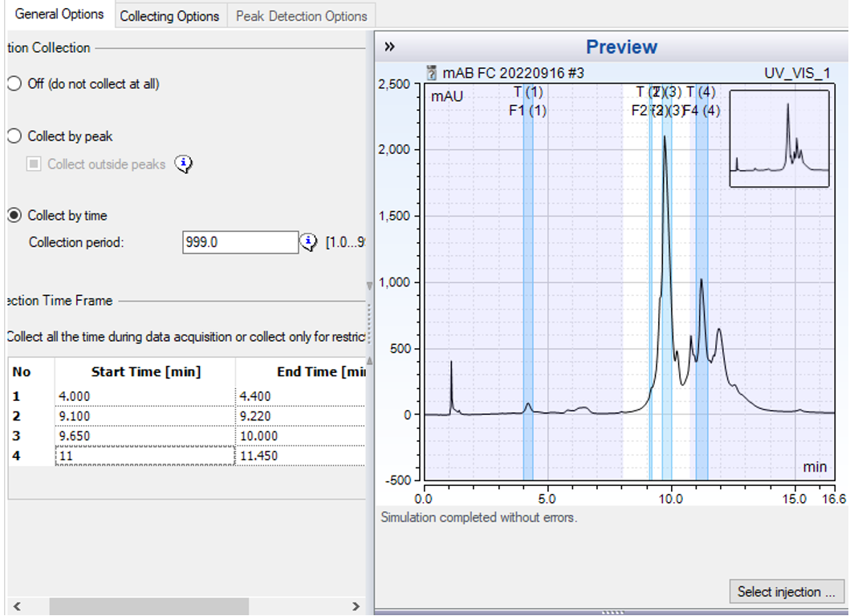Click the Select injection button
850x616 pixels.
(787, 592)
